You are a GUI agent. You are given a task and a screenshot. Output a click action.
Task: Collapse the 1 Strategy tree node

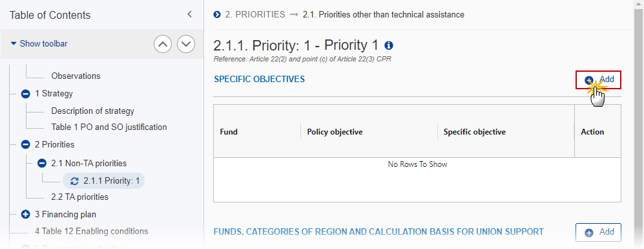pos(25,94)
